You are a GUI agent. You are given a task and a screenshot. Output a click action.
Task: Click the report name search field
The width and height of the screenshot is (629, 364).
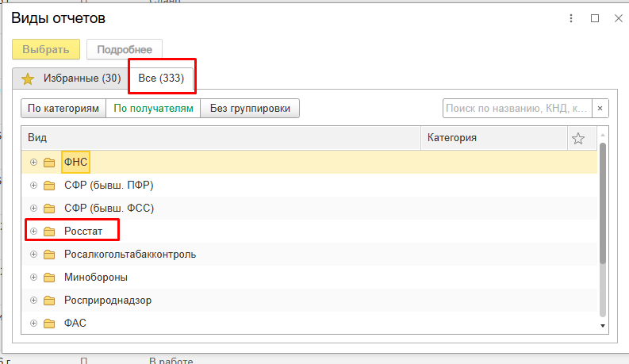click(517, 108)
